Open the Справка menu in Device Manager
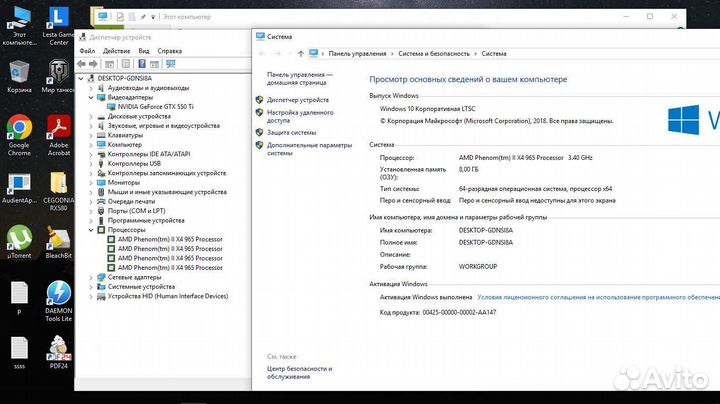The image size is (720, 404). coord(169,51)
